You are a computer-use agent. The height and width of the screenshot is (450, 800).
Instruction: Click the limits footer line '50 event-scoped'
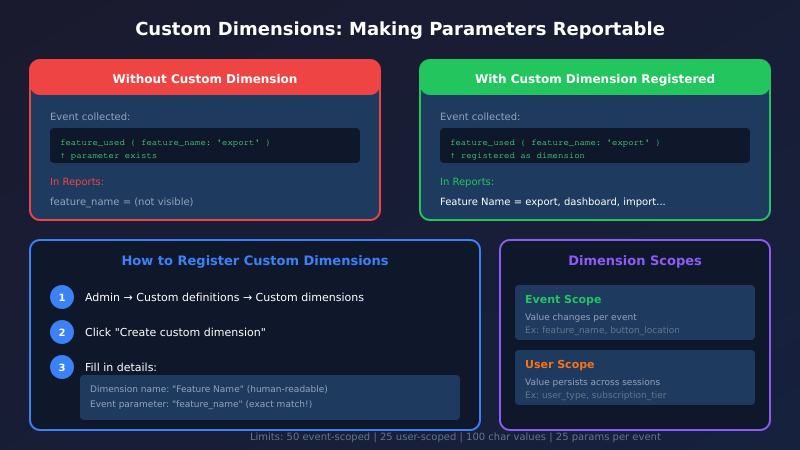(x=455, y=437)
